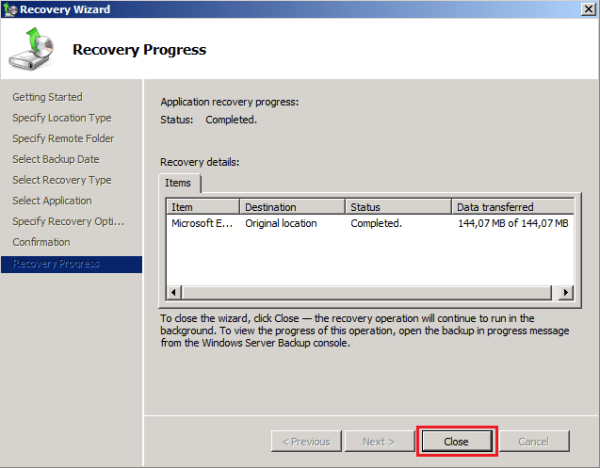The image size is (600, 468).
Task: Select the Select Backup Date step
Action: pos(56,159)
